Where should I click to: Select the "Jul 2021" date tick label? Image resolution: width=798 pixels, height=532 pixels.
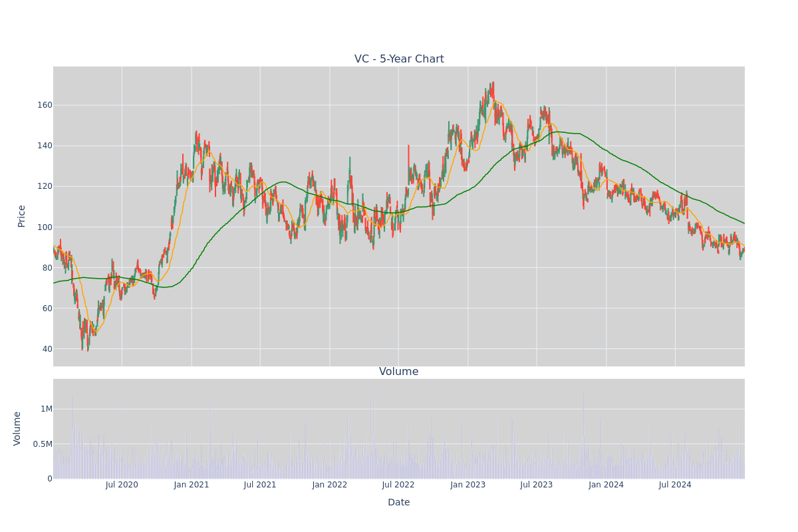point(260,485)
